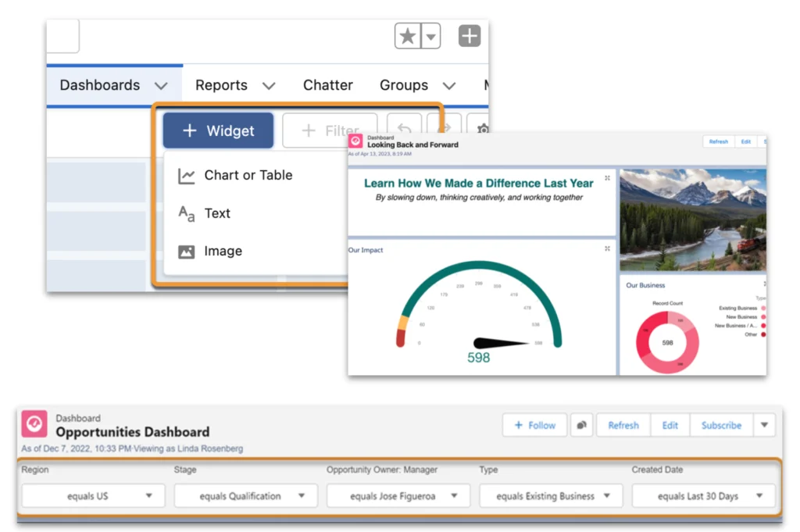The image size is (800, 532).
Task: Click the + Follow button
Action: tap(534, 425)
